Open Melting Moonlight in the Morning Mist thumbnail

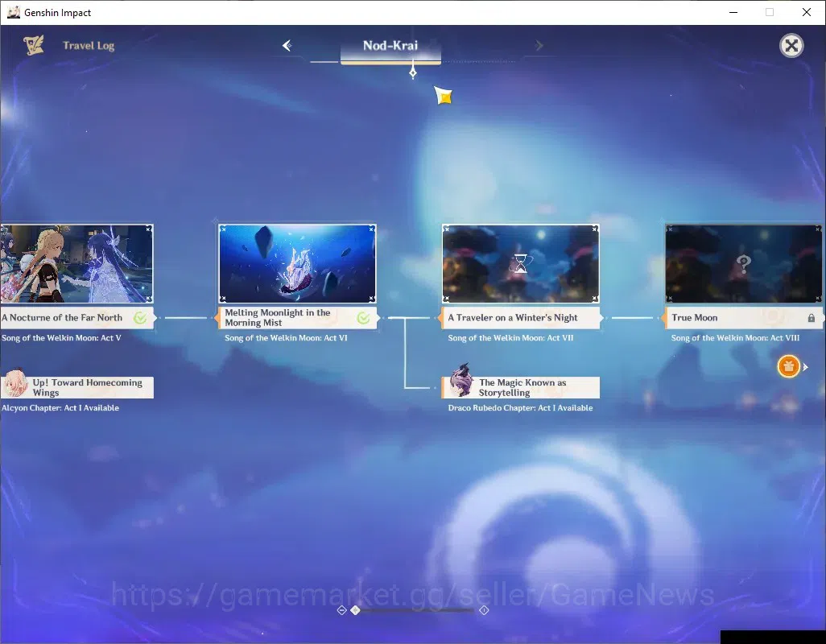pyautogui.click(x=297, y=263)
